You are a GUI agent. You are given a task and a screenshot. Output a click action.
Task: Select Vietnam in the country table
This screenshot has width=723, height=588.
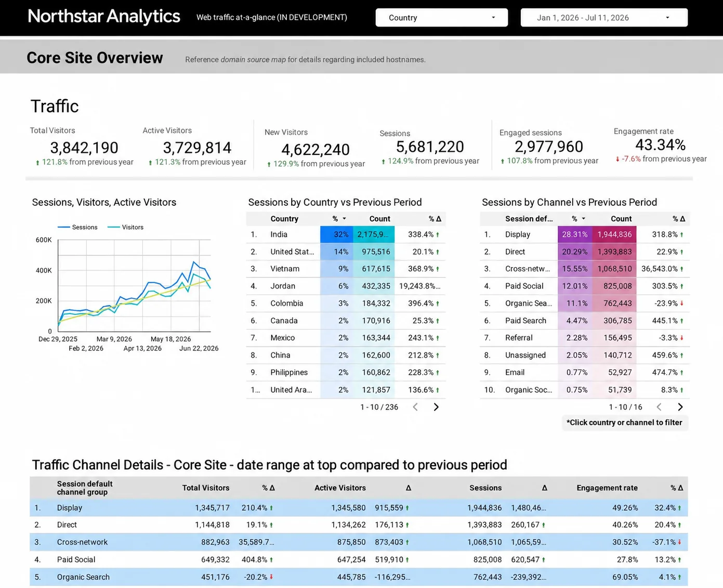[285, 269]
